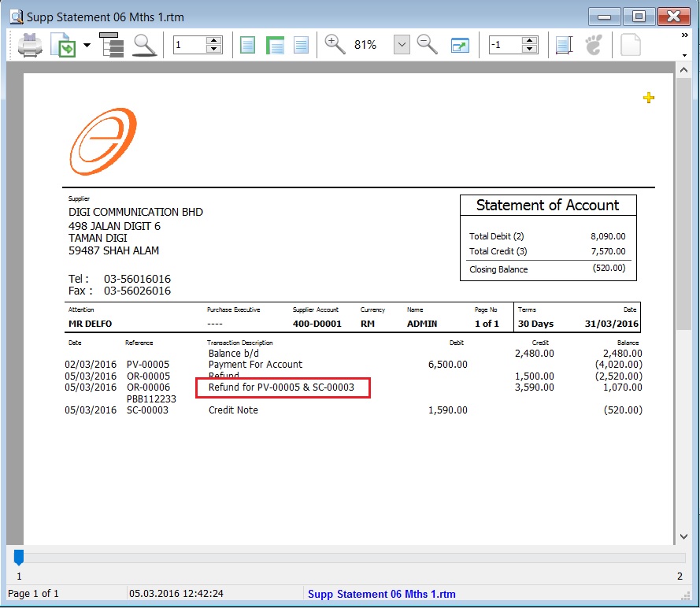
Task: Select the Fit Page view icon
Action: [247, 44]
